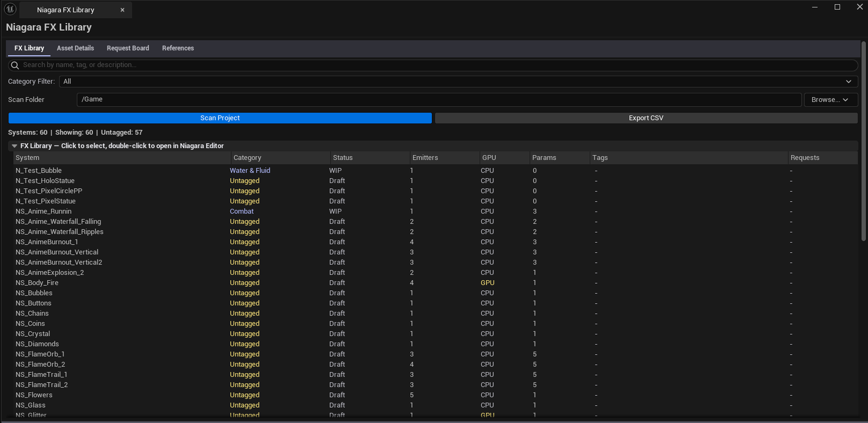Click the Water & Fluid category cell
868x423 pixels.
tap(250, 170)
